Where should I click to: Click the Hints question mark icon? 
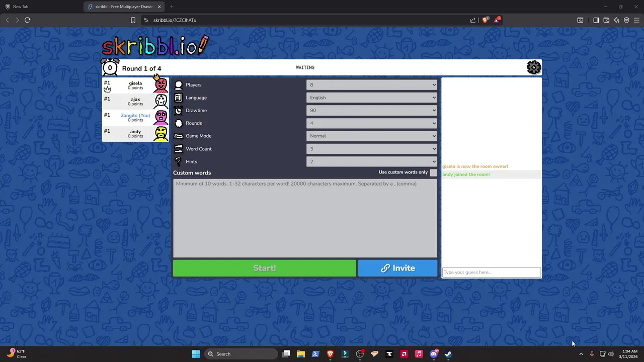(178, 161)
